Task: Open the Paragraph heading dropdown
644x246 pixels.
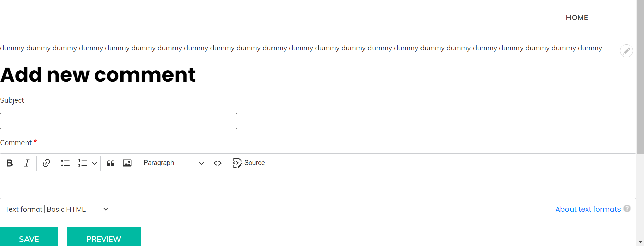Action: tap(174, 163)
